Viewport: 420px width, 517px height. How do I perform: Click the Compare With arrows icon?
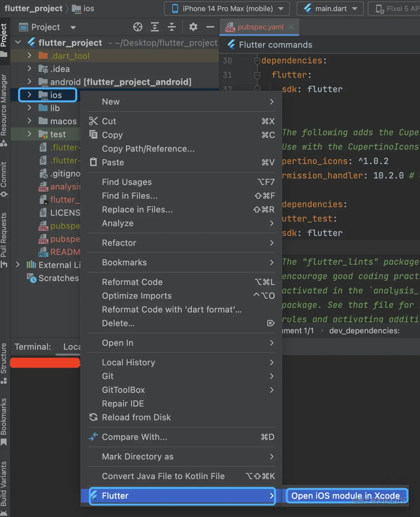pos(93,437)
